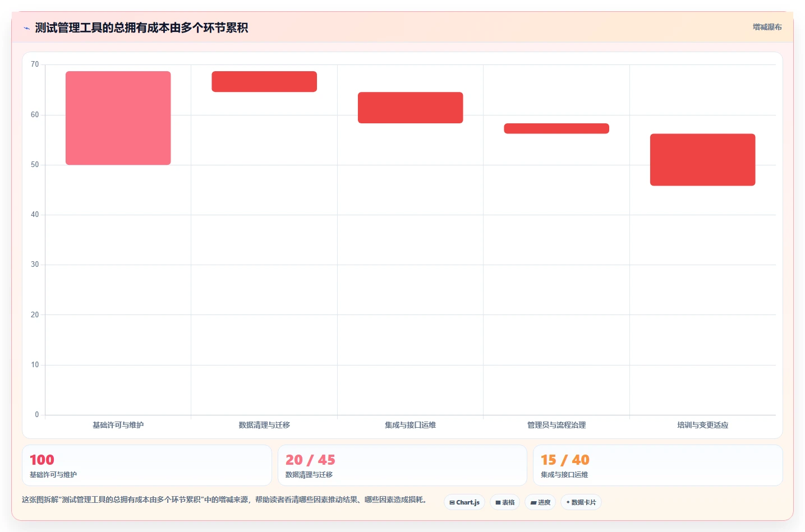Open the card showing 20 / 45
Image resolution: width=805 pixels, height=532 pixels.
click(x=402, y=465)
